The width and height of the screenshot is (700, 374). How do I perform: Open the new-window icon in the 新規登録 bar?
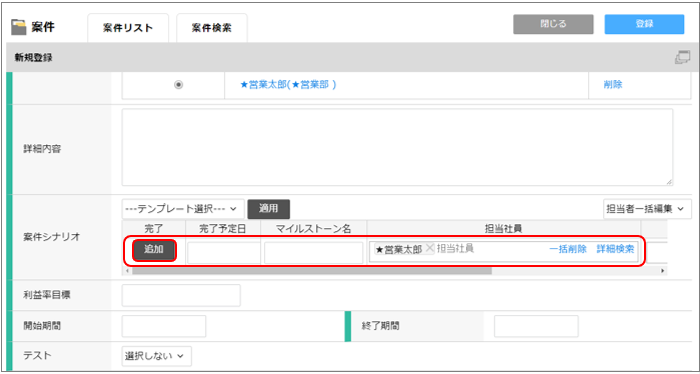pyautogui.click(x=682, y=58)
